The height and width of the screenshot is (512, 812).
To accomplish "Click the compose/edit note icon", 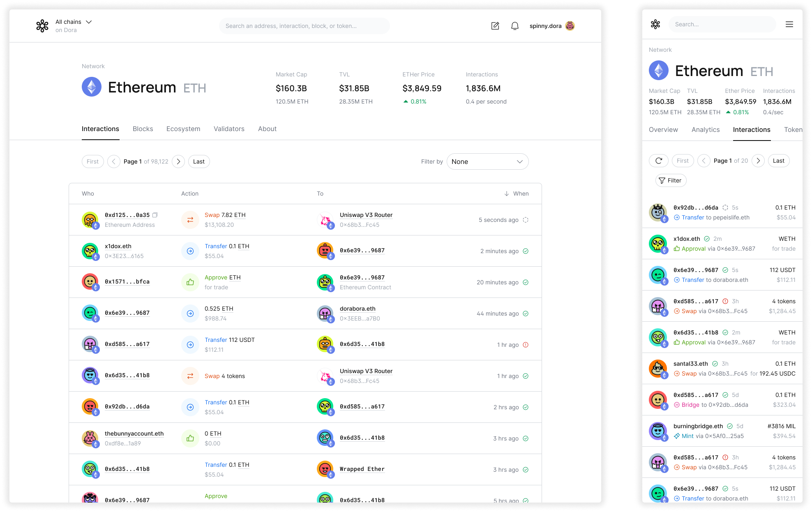I will tap(495, 26).
